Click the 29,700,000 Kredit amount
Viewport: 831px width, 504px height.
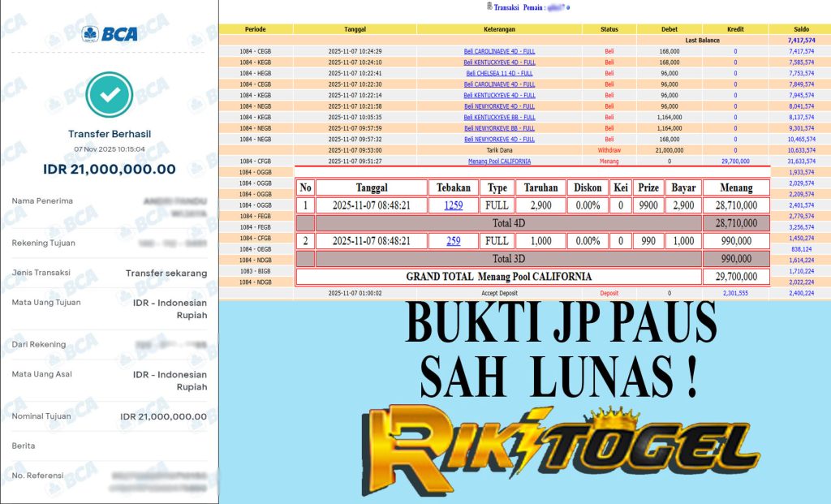(735, 162)
